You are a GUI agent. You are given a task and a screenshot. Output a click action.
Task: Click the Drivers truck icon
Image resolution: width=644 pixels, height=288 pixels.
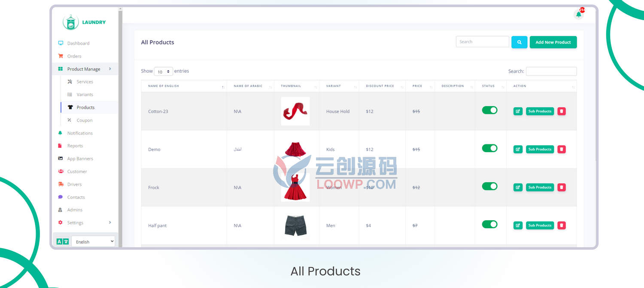coord(61,184)
